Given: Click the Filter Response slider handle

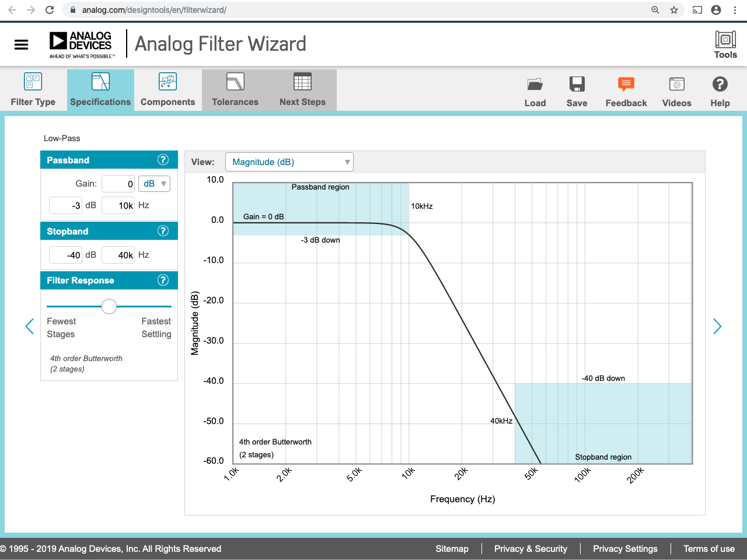Looking at the screenshot, I should coord(109,306).
